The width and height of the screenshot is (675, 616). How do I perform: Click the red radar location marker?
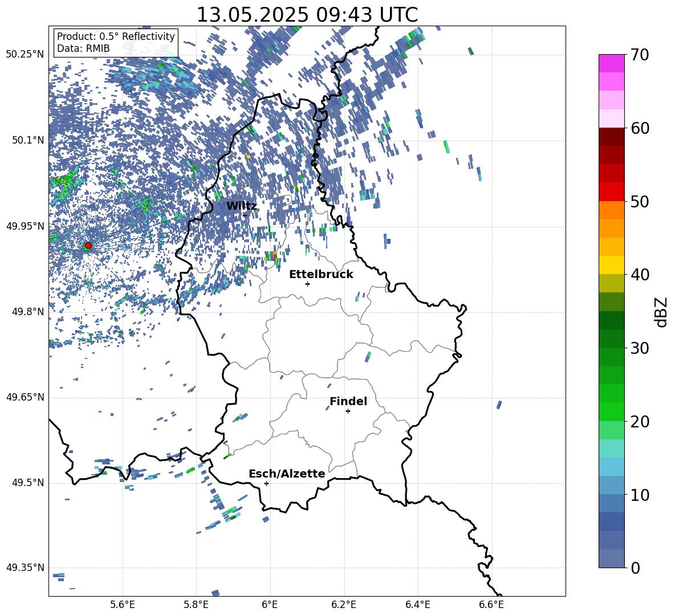88,245
